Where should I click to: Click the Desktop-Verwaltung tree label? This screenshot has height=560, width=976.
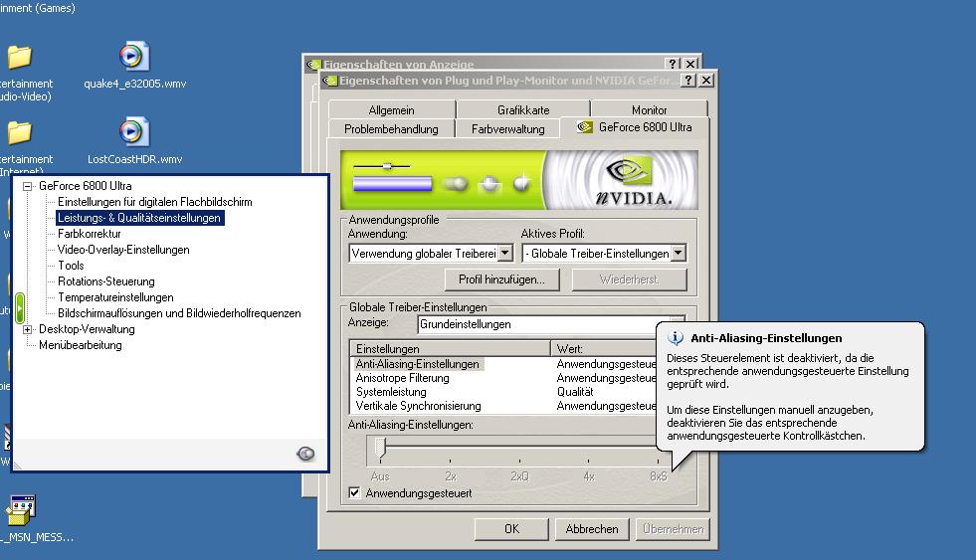(87, 329)
